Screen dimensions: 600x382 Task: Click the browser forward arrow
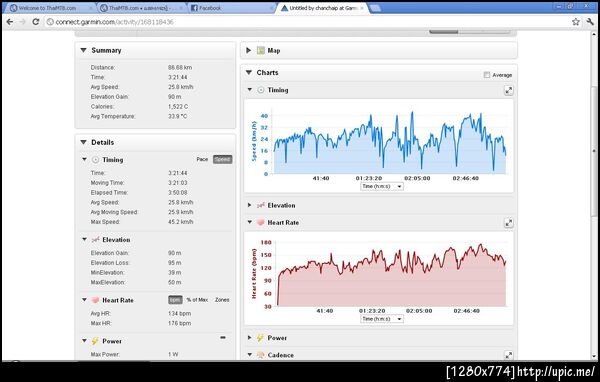coord(23,22)
